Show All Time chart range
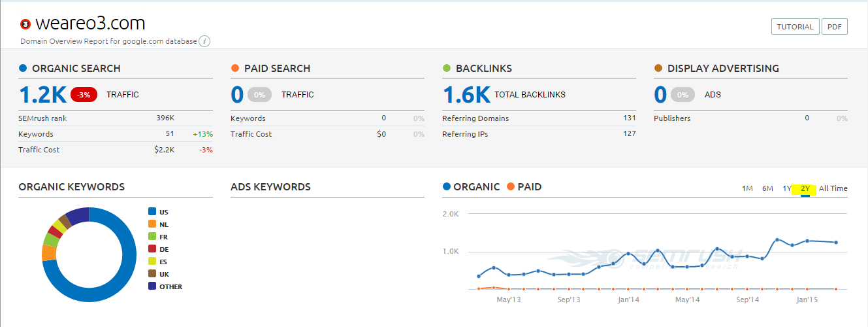Screen dimensions: 868x327 [x=833, y=188]
